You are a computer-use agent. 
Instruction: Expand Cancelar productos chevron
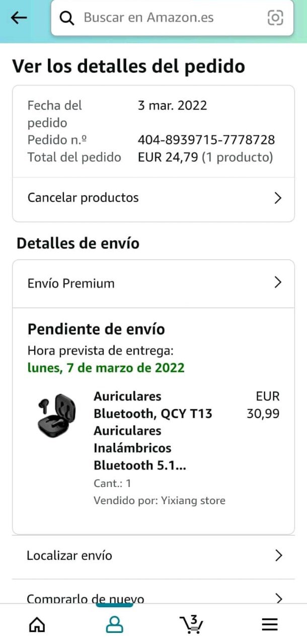coord(278,198)
